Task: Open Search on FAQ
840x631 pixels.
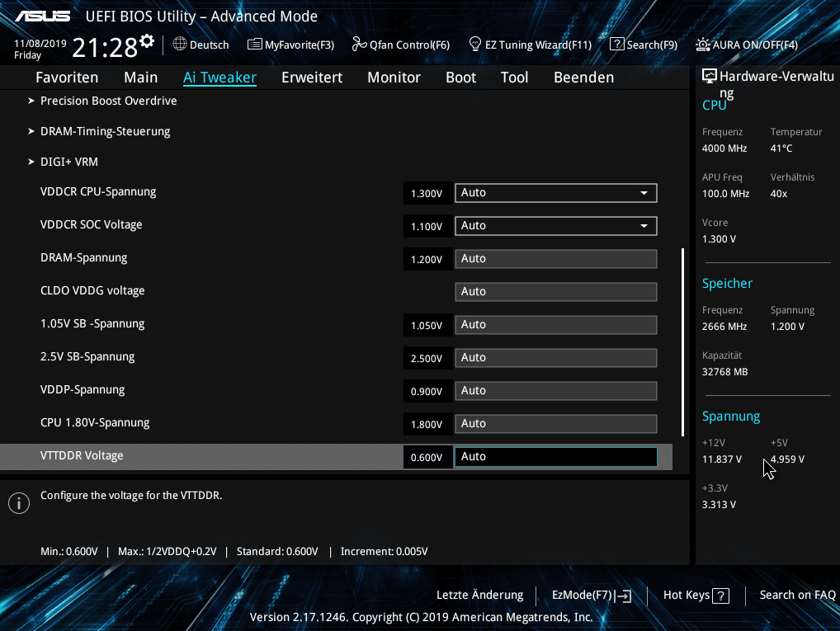Action: click(x=798, y=595)
